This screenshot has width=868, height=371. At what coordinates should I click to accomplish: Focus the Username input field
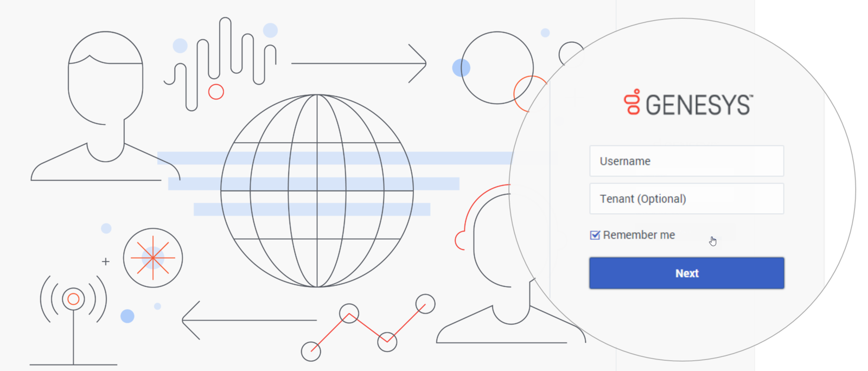pos(686,161)
